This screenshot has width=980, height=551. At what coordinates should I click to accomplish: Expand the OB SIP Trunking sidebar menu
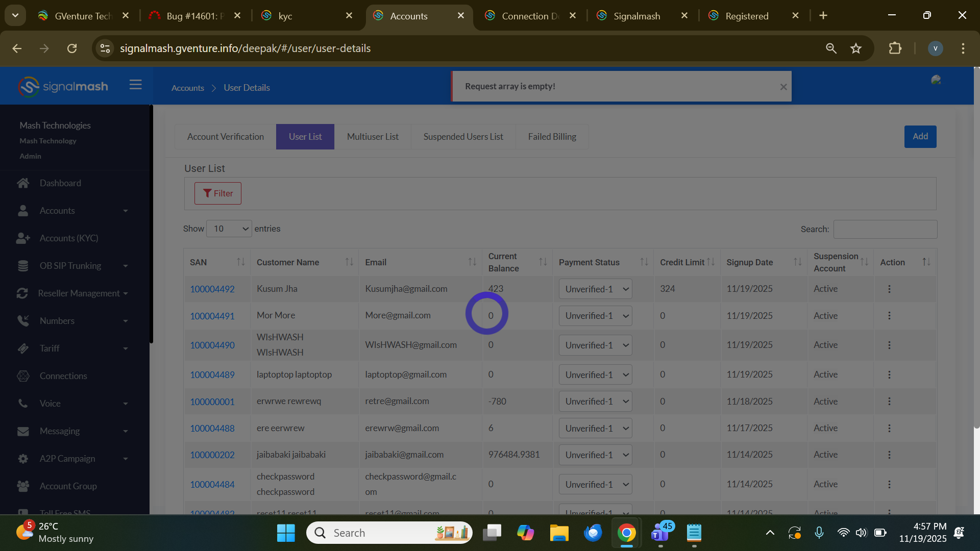(71, 266)
